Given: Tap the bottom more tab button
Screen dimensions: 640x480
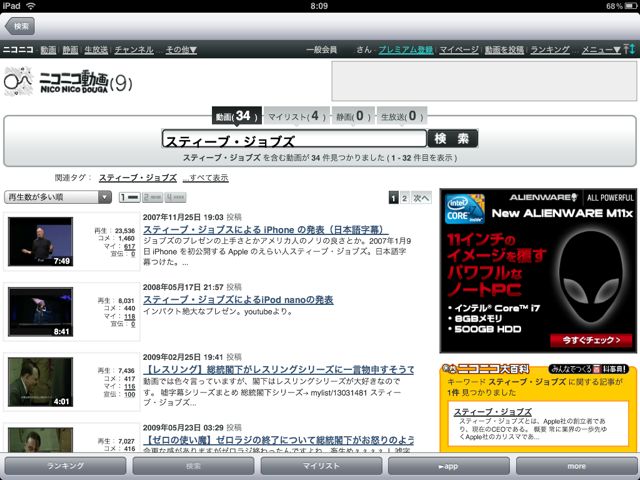Looking at the screenshot, I should click(x=577, y=466).
